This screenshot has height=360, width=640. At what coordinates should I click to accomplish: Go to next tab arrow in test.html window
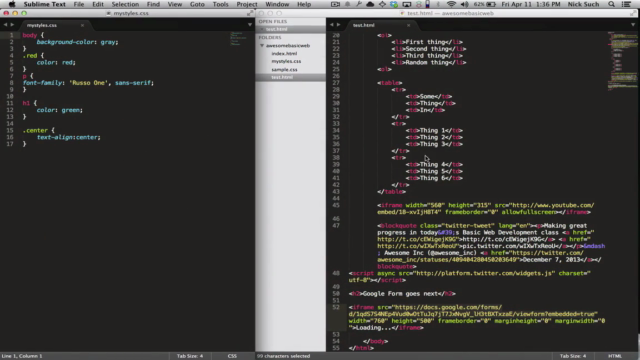tap(338, 25)
